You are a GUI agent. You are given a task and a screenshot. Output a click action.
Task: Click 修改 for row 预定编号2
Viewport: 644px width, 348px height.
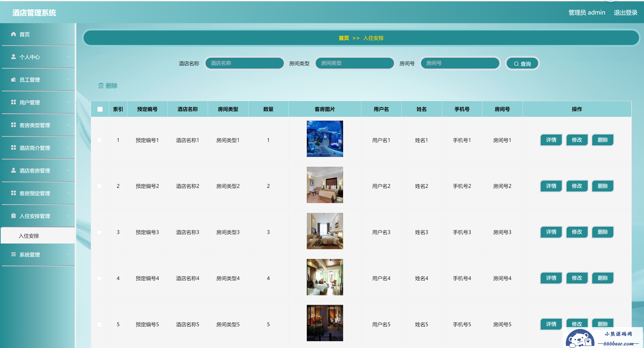[x=577, y=186]
